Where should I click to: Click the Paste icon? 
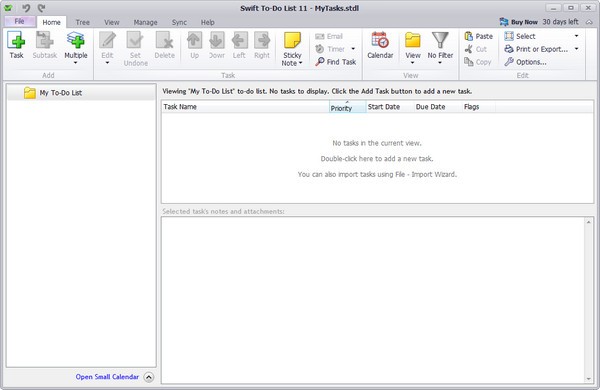pyautogui.click(x=469, y=36)
